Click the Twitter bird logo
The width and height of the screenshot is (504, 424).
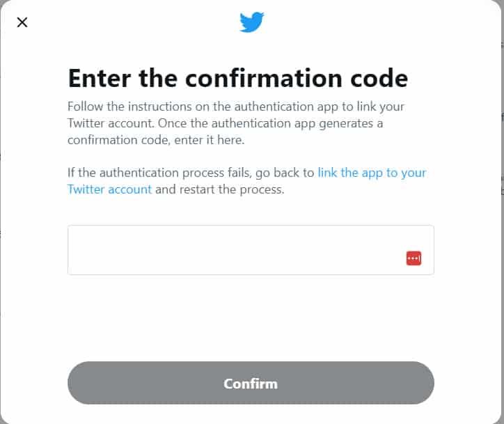(251, 22)
